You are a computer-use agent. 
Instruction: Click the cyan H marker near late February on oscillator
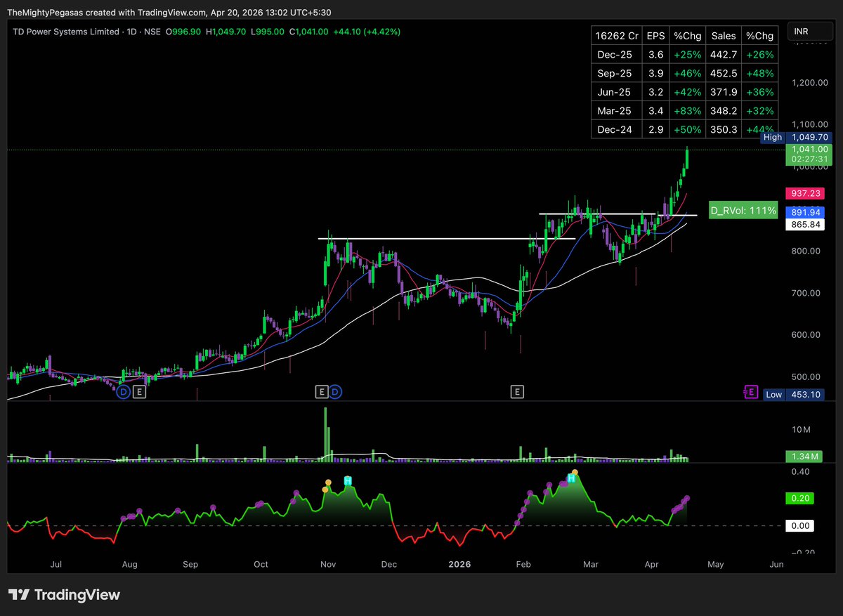point(571,478)
